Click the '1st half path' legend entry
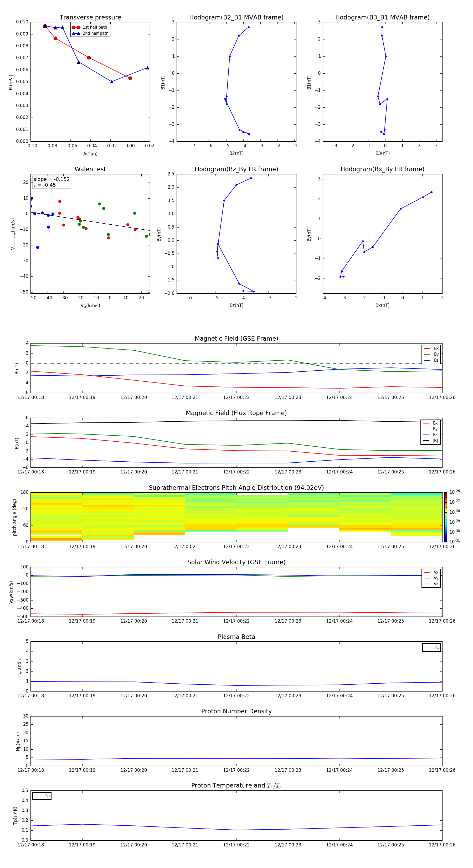This screenshot has width=473, height=868. point(90,27)
